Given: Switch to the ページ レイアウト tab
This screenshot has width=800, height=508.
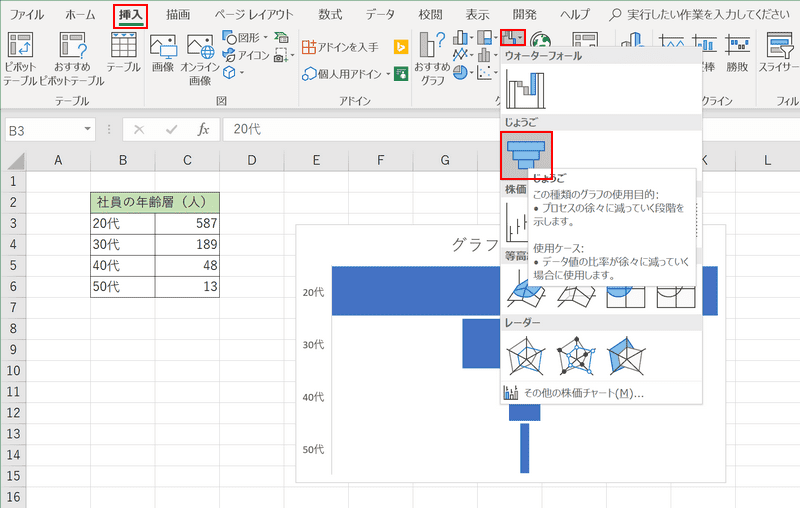Looking at the screenshot, I should pos(254,15).
